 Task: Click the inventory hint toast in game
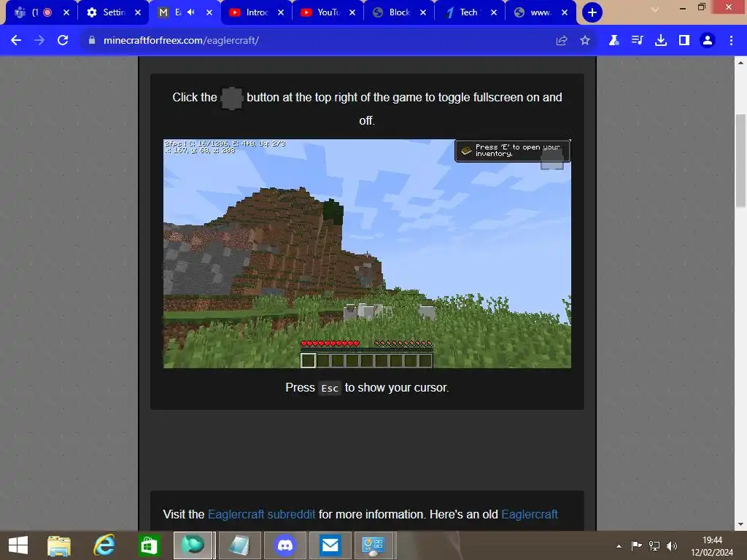pyautogui.click(x=512, y=150)
